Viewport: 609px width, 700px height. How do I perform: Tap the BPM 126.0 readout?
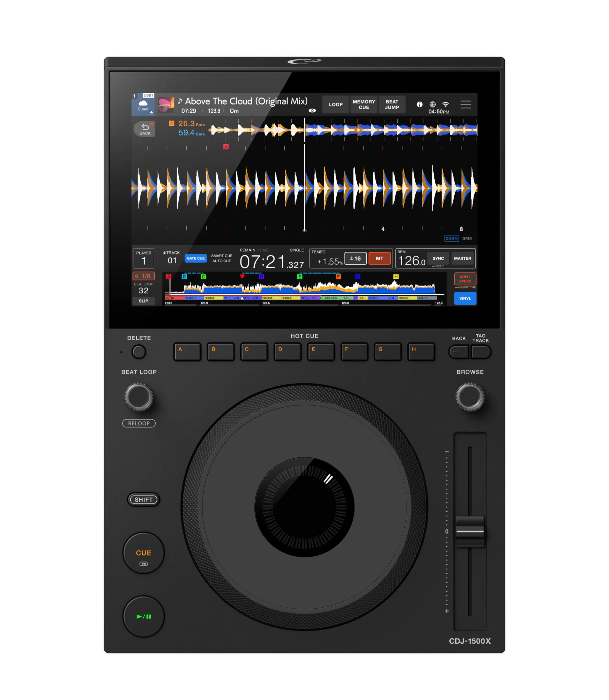(412, 261)
